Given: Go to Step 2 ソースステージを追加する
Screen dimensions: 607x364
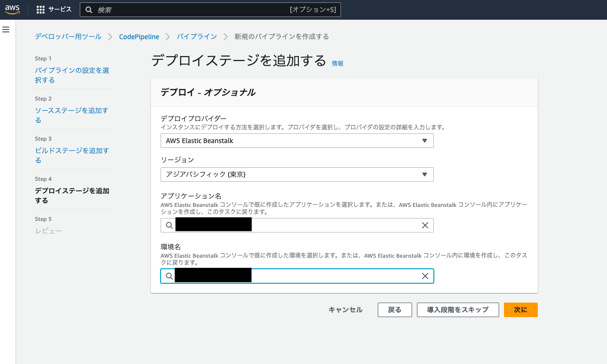Looking at the screenshot, I should click(72, 115).
